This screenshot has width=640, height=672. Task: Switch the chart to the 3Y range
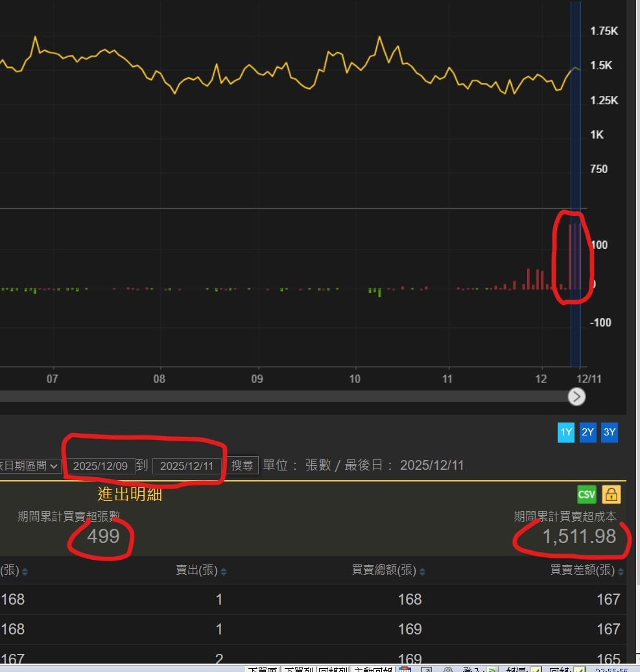609,432
